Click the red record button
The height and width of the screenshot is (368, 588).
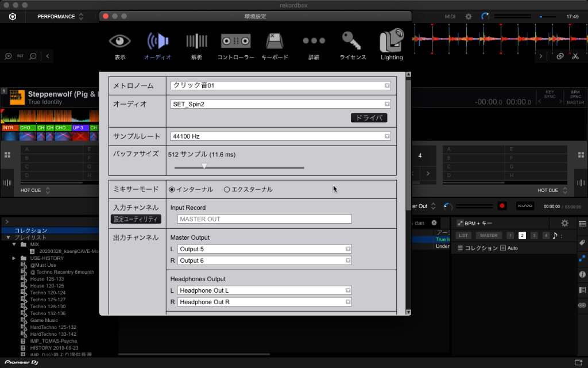[x=502, y=206]
